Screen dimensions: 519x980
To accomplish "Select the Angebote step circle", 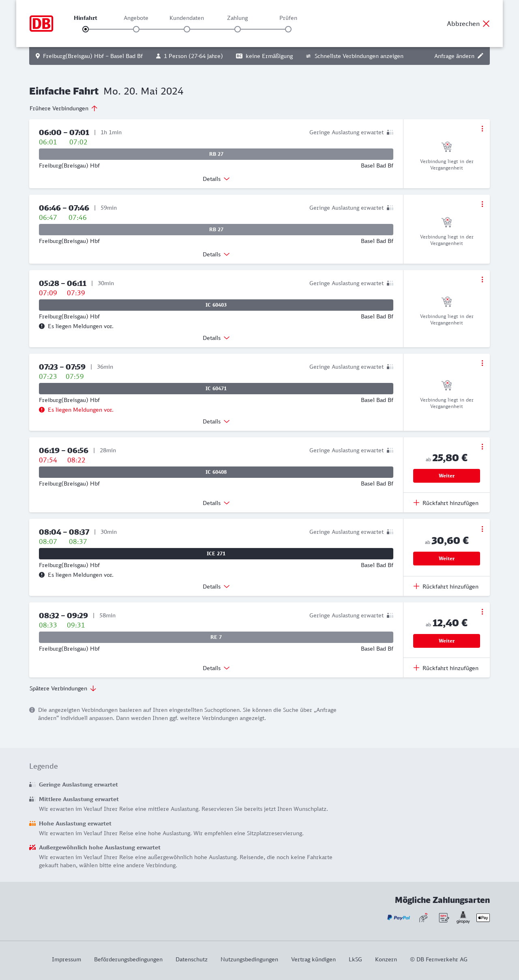I will tap(136, 29).
